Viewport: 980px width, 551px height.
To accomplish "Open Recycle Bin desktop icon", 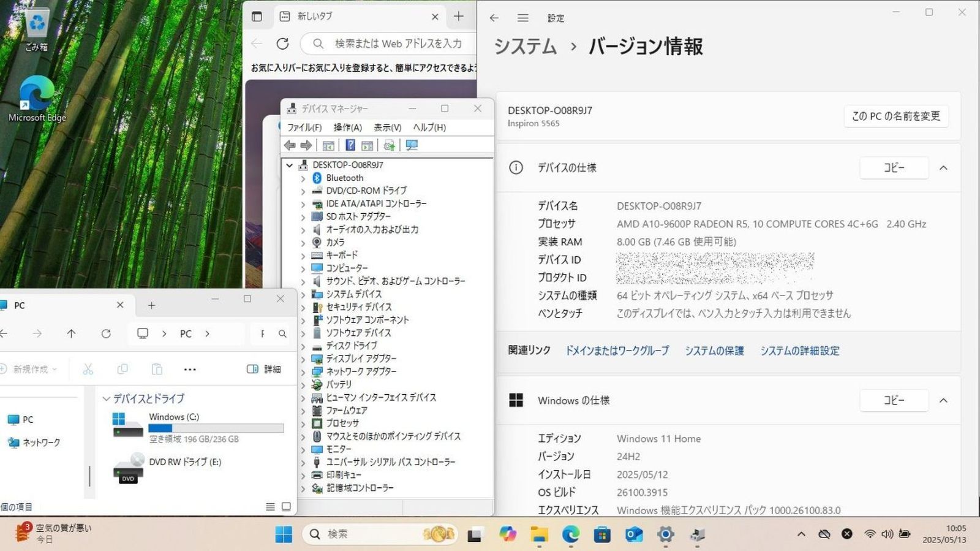I will coord(37,29).
